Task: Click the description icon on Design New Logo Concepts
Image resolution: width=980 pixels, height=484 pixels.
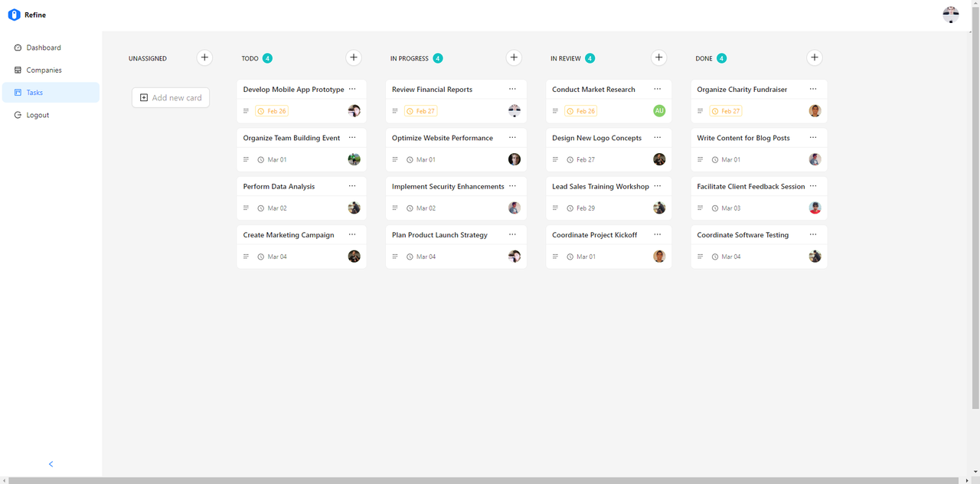Action: pyautogui.click(x=556, y=159)
